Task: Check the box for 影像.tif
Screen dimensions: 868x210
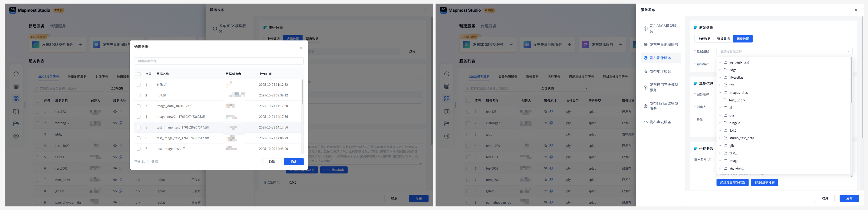Action: click(x=138, y=85)
